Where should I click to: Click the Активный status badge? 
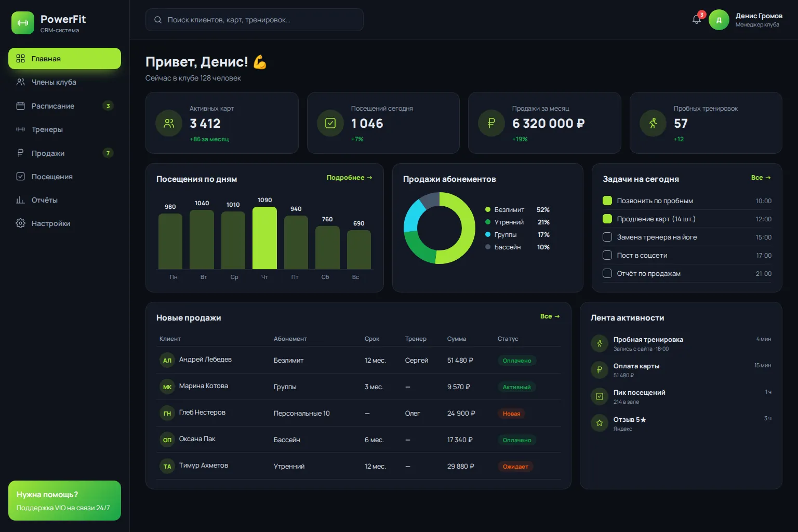(516, 387)
